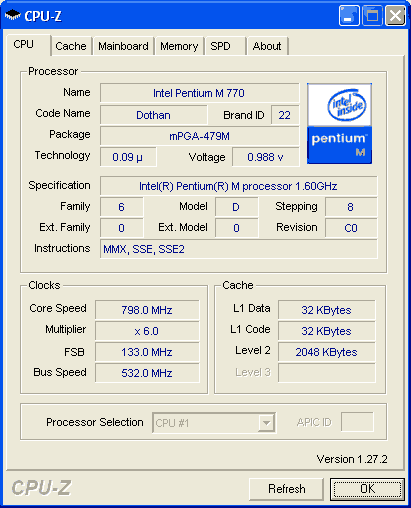This screenshot has height=508, width=411.
Task: Click the L1 Data value 32 KBytes
Action: [326, 310]
